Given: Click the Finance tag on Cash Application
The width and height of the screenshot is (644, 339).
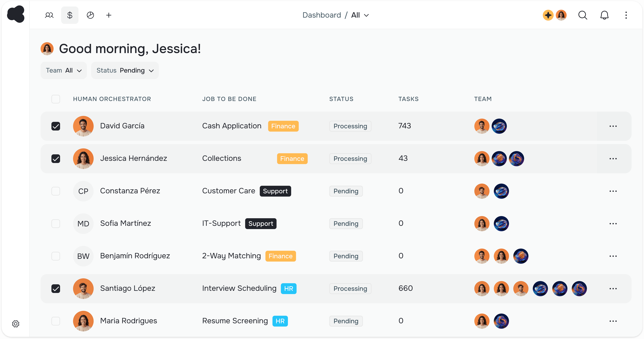Looking at the screenshot, I should (283, 126).
